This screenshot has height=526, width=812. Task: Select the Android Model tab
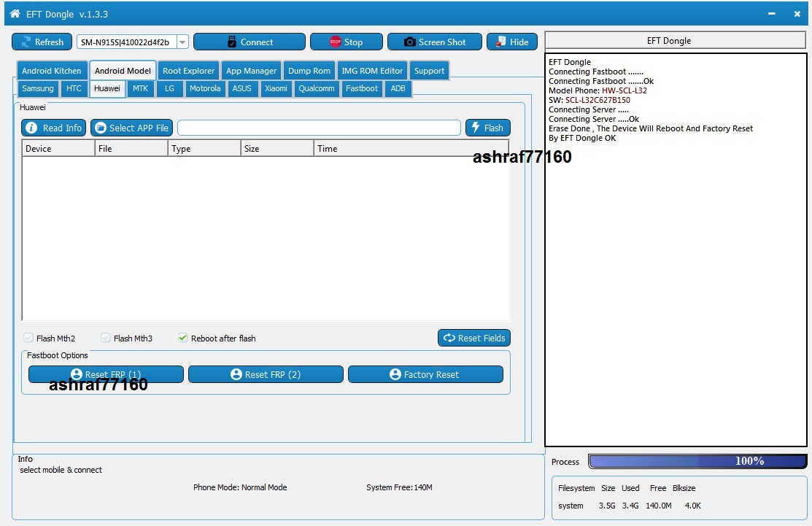pyautogui.click(x=123, y=71)
